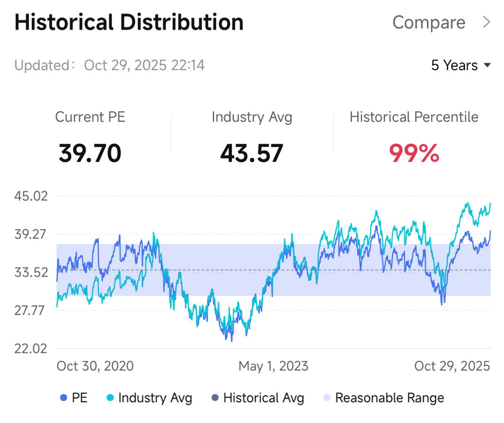The image size is (504, 423).
Task: Click the Current PE value 39.70
Action: click(90, 153)
